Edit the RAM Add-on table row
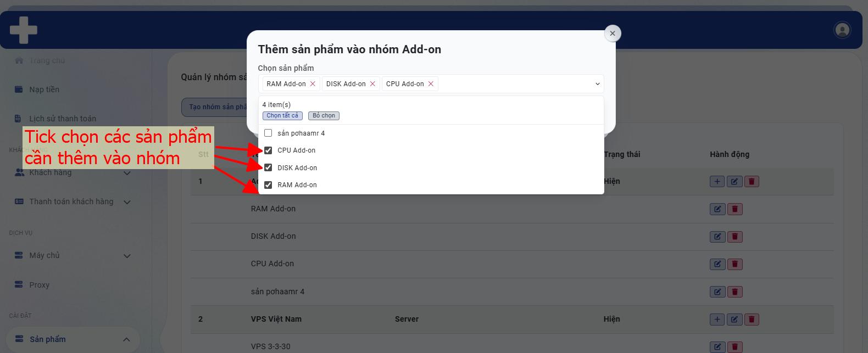 point(717,209)
